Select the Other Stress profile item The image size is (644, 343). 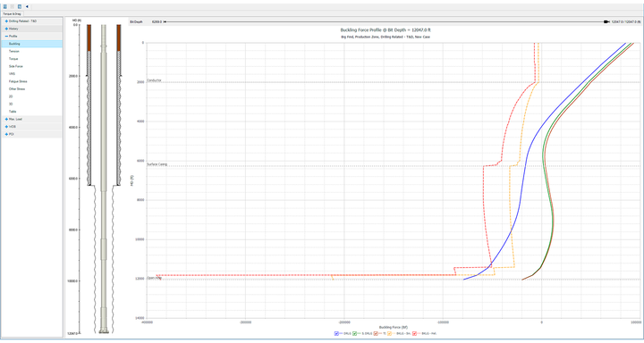point(32,89)
